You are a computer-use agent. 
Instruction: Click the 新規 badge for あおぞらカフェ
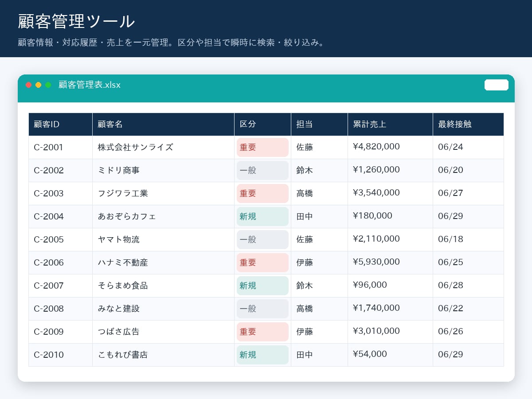[263, 217]
